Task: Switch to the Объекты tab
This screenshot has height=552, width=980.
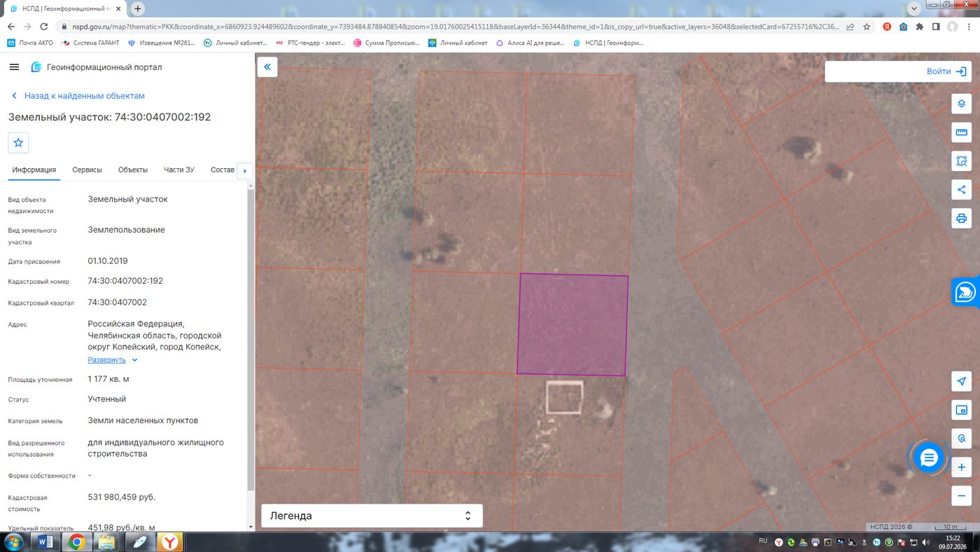Action: point(133,170)
